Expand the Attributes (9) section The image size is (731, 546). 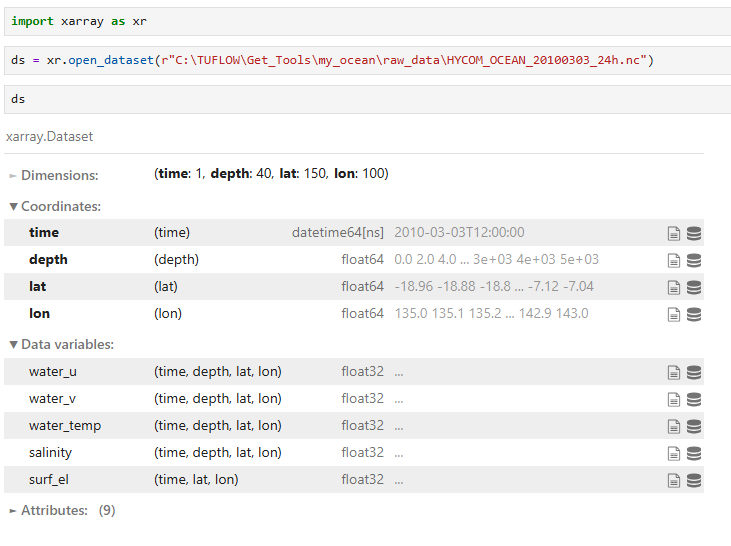click(54, 510)
